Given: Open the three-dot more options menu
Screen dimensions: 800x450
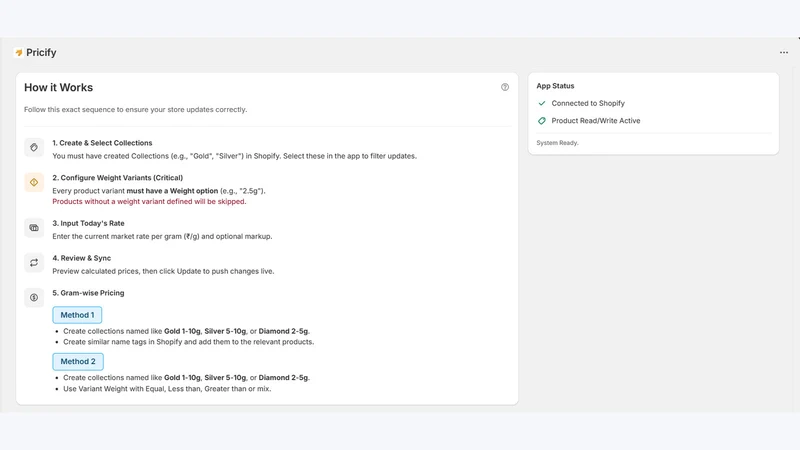Looking at the screenshot, I should (x=784, y=53).
